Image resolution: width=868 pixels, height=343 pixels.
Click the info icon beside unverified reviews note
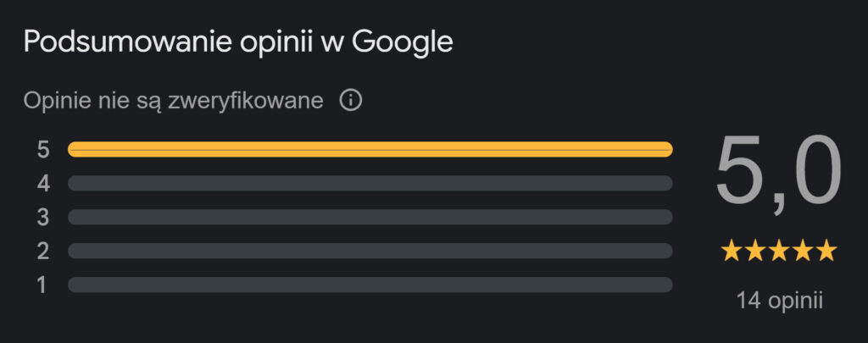click(x=351, y=102)
